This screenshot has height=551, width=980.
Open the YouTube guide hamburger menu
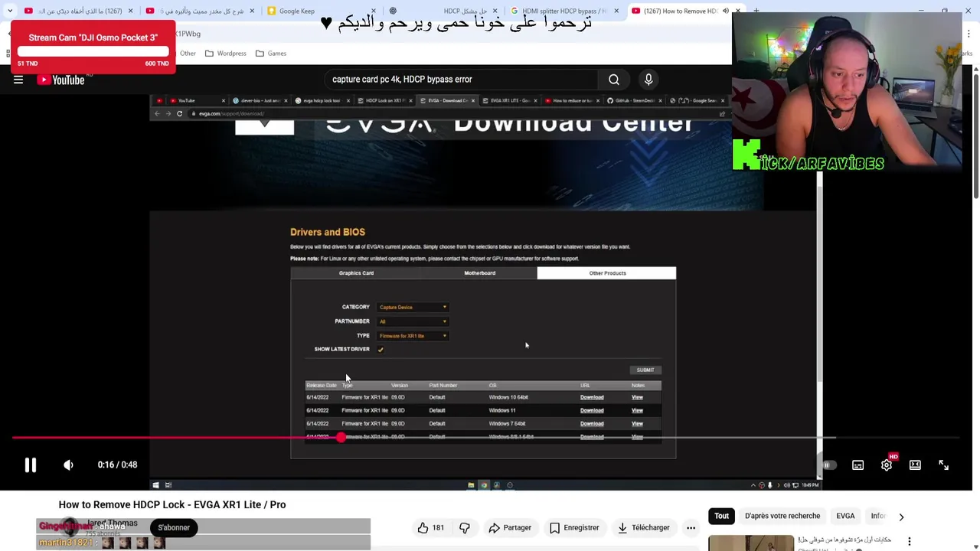pyautogui.click(x=18, y=80)
